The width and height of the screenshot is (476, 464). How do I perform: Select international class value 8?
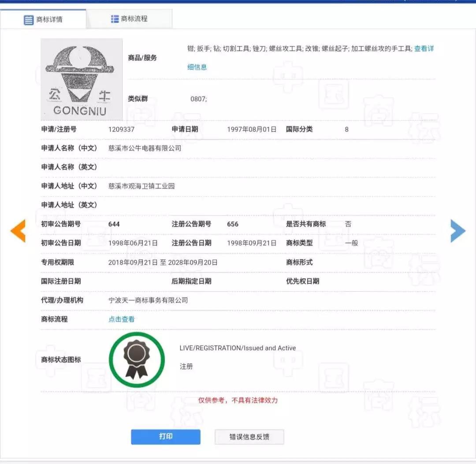(347, 130)
